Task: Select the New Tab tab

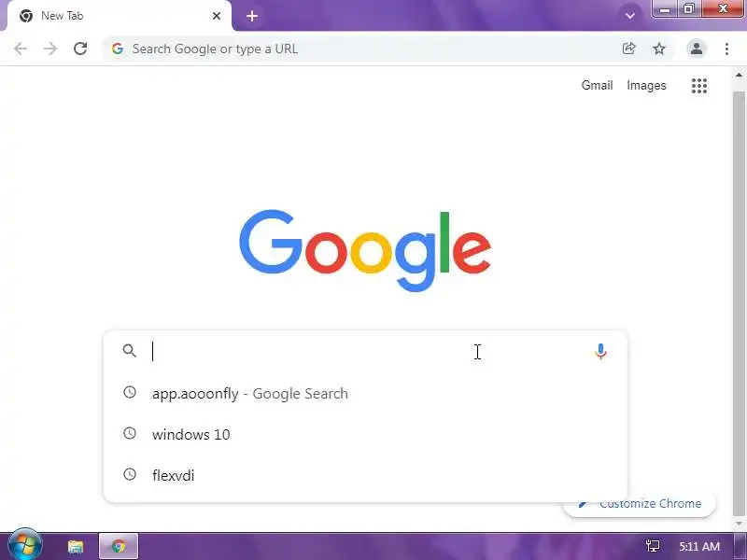Action: [x=120, y=16]
